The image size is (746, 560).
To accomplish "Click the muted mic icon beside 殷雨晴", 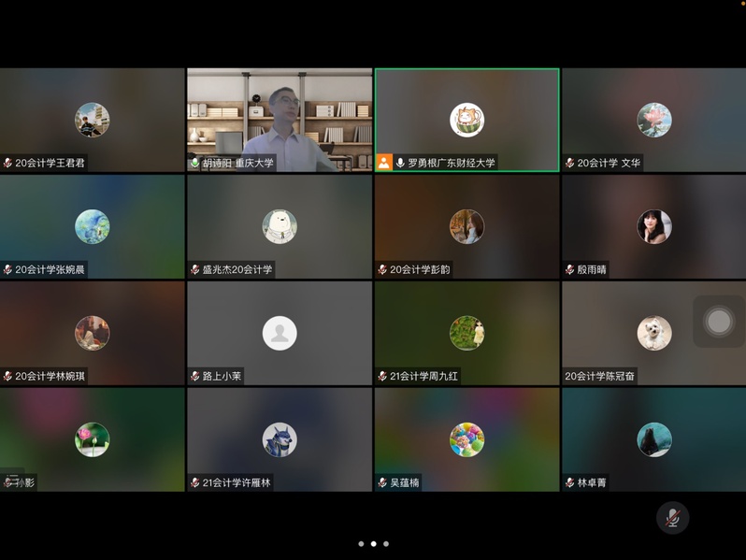I will (x=570, y=269).
